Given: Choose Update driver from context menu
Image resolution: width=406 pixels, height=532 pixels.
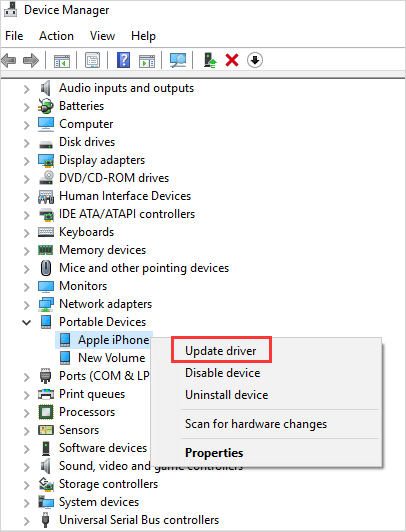Looking at the screenshot, I should (x=220, y=350).
